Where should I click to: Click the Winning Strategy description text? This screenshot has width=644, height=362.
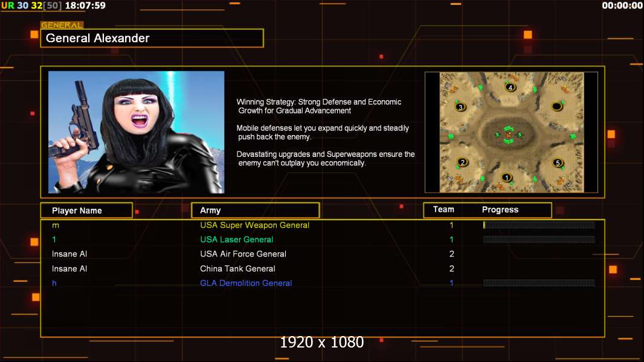[319, 106]
